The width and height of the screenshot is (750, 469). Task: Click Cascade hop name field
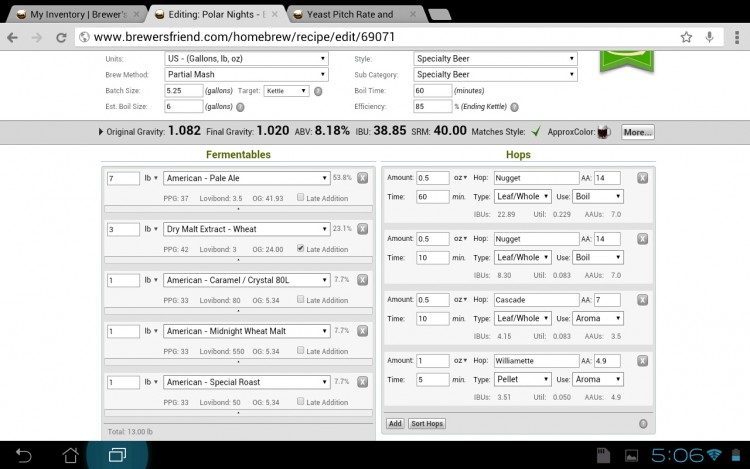click(536, 300)
